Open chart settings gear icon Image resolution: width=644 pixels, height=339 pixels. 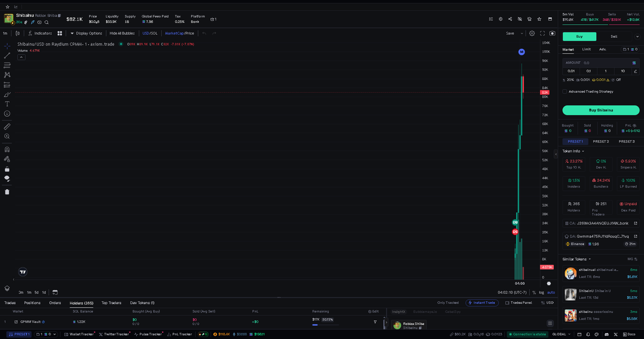click(532, 33)
